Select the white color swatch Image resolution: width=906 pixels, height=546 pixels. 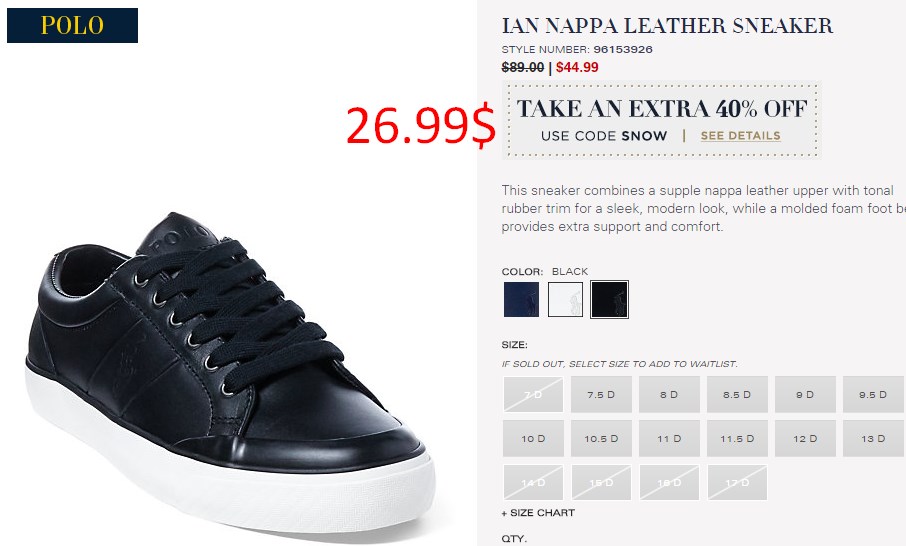(565, 299)
